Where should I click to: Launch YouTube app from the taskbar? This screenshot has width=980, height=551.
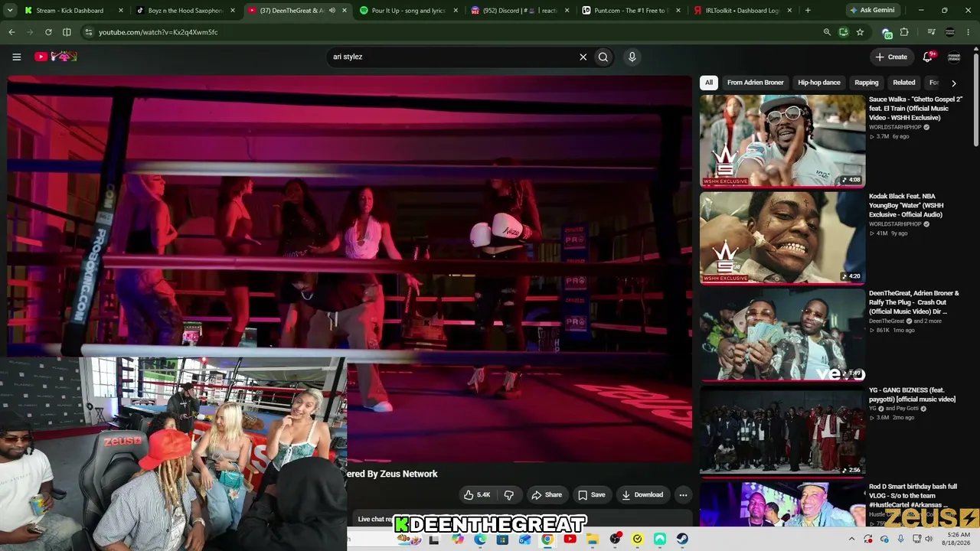point(570,540)
